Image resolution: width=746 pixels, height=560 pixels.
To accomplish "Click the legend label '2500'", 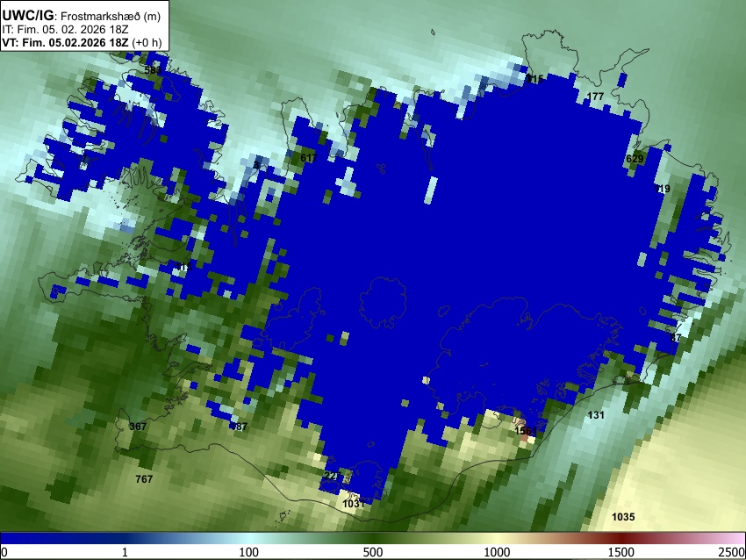I will [x=732, y=552].
